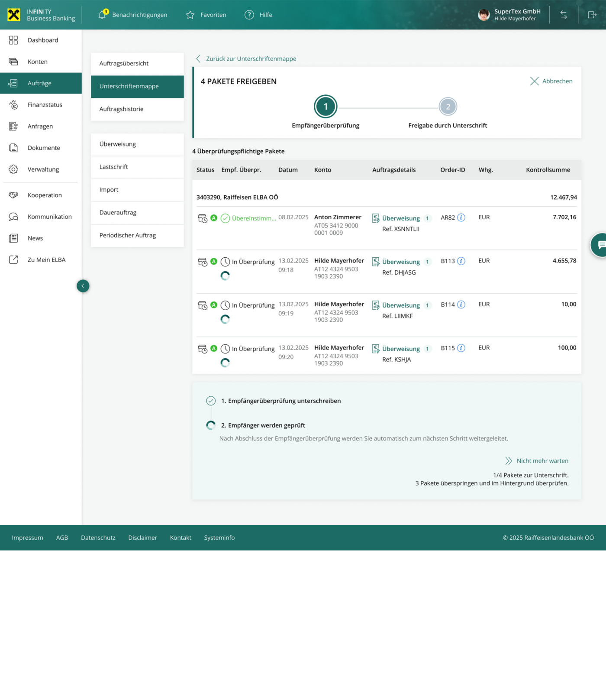Collapse the left sidebar with arrow button
Image resolution: width=606 pixels, height=700 pixels.
click(83, 286)
